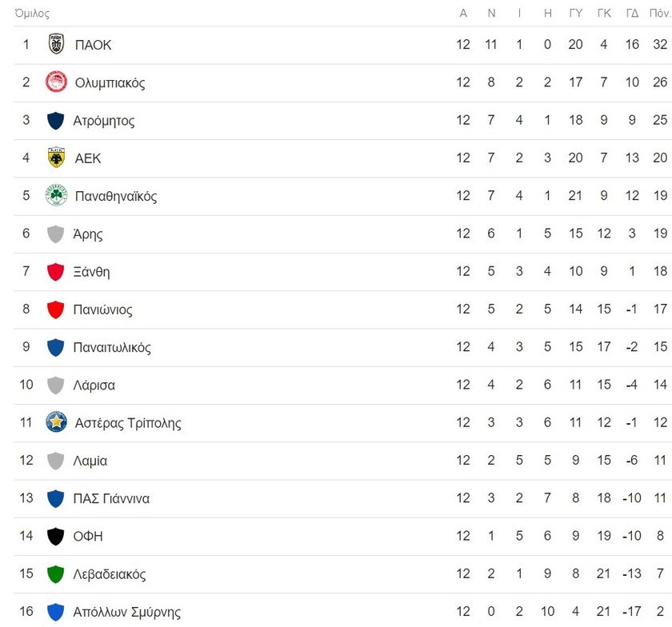This screenshot has width=672, height=627.
Task: Click the Όμιλος column header
Action: coord(32,14)
